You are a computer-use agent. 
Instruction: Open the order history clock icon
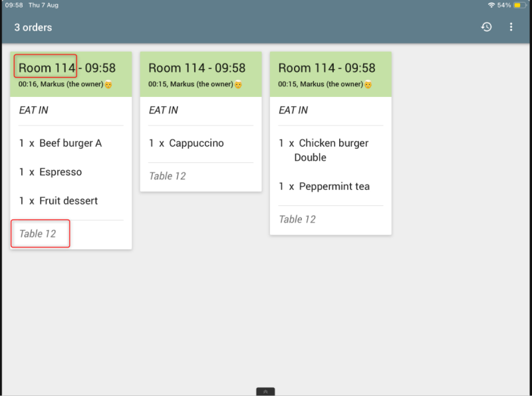pyautogui.click(x=487, y=27)
